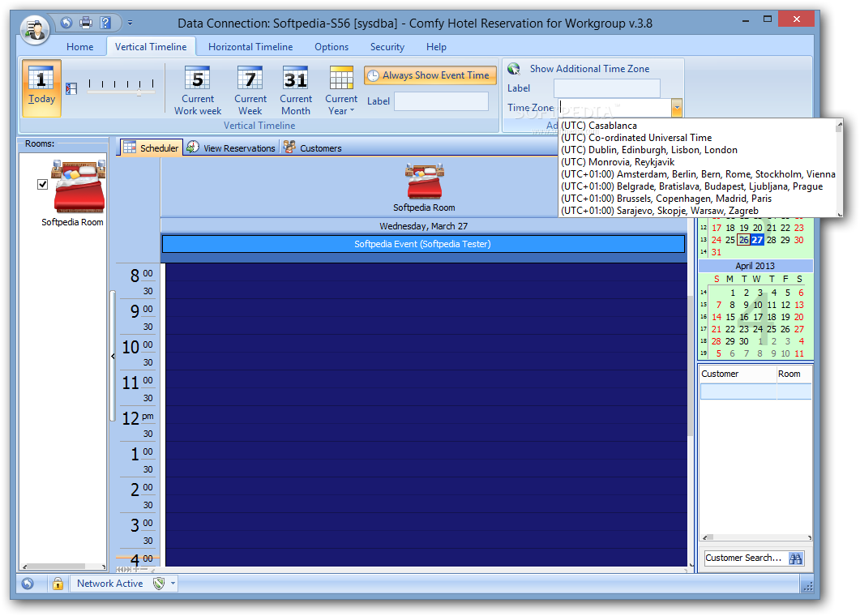Select April 15 in the calendar
Viewport: 860px width, 616px height.
[730, 317]
